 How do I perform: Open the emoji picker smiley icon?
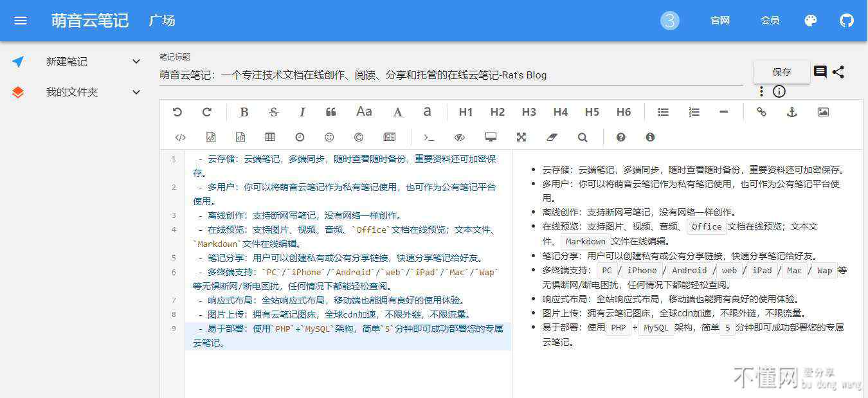click(329, 137)
